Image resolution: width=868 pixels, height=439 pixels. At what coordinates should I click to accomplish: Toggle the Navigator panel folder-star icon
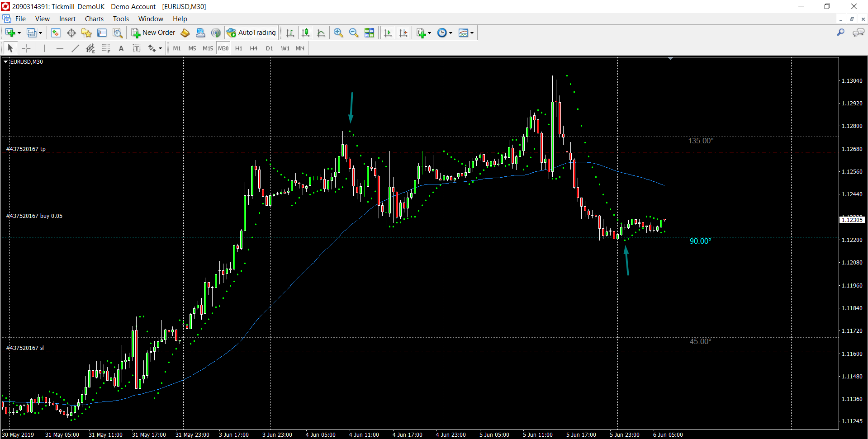[86, 33]
